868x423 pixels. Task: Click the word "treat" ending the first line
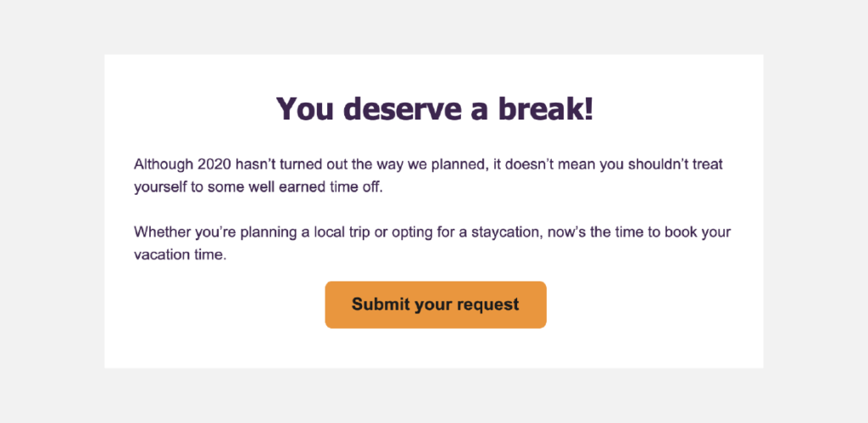706,164
